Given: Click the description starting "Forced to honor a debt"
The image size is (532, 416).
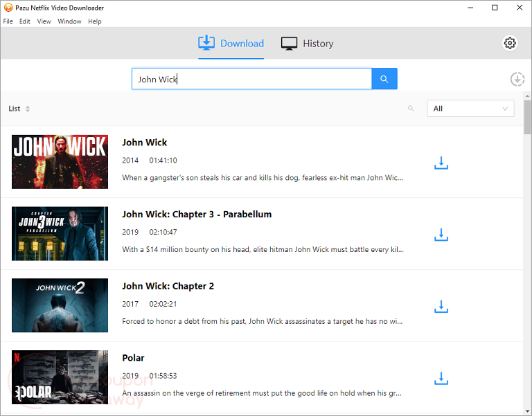Looking at the screenshot, I should point(263,321).
